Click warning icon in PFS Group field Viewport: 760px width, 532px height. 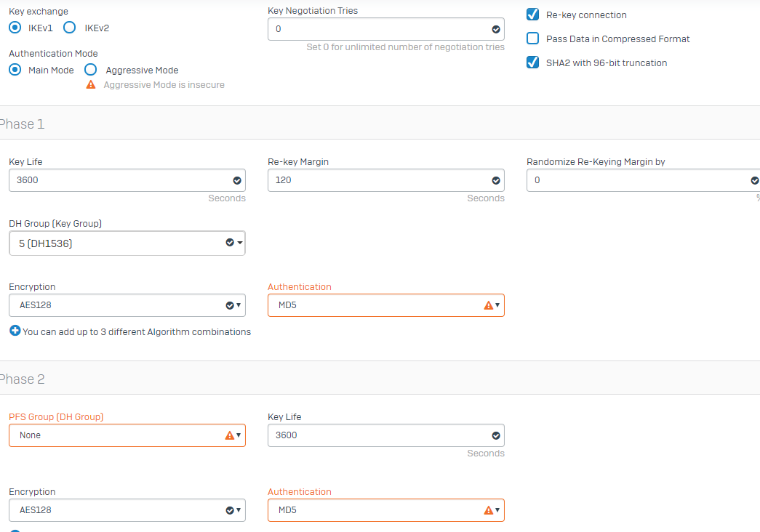230,435
